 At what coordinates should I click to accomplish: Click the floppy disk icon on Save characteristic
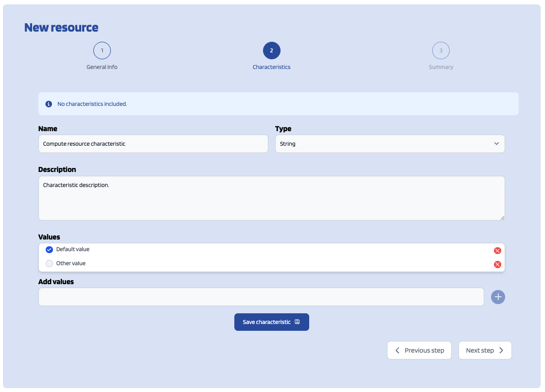coord(298,322)
